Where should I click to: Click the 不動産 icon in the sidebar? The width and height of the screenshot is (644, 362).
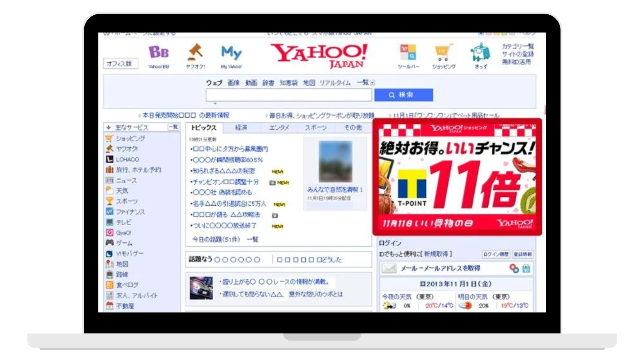pyautogui.click(x=109, y=305)
